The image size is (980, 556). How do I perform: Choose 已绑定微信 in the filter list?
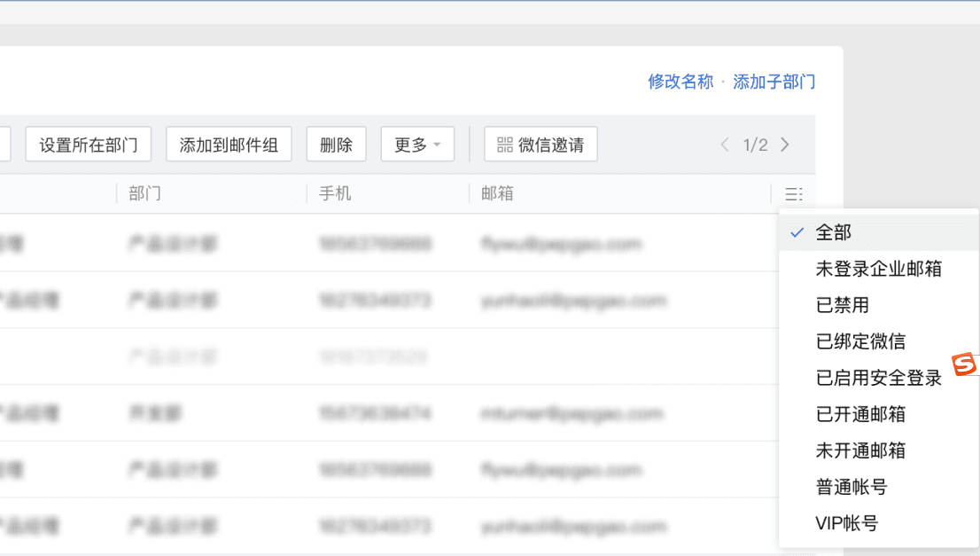859,341
